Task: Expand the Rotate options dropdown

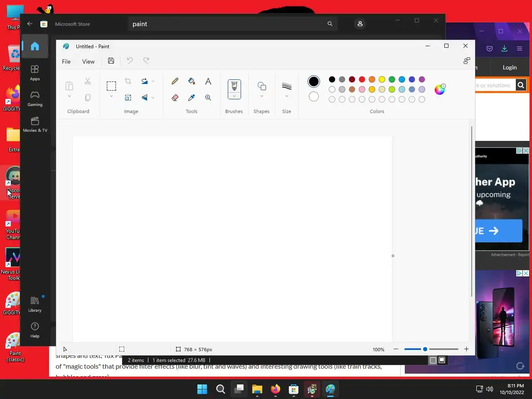Action: [x=153, y=81]
